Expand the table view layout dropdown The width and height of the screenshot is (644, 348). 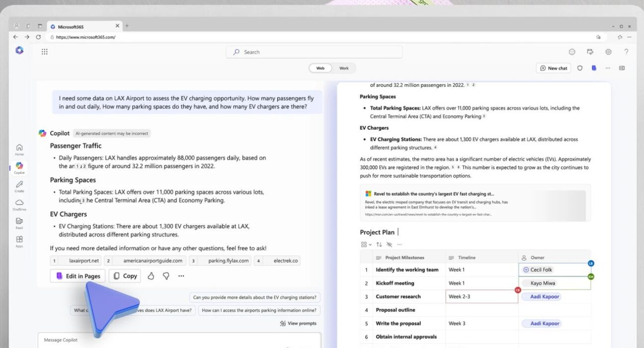[x=365, y=245]
